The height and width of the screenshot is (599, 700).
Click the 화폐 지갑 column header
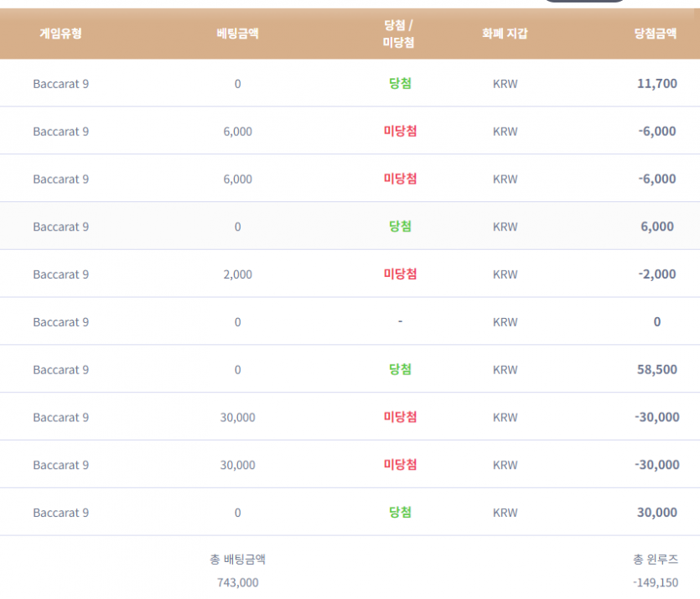505,34
